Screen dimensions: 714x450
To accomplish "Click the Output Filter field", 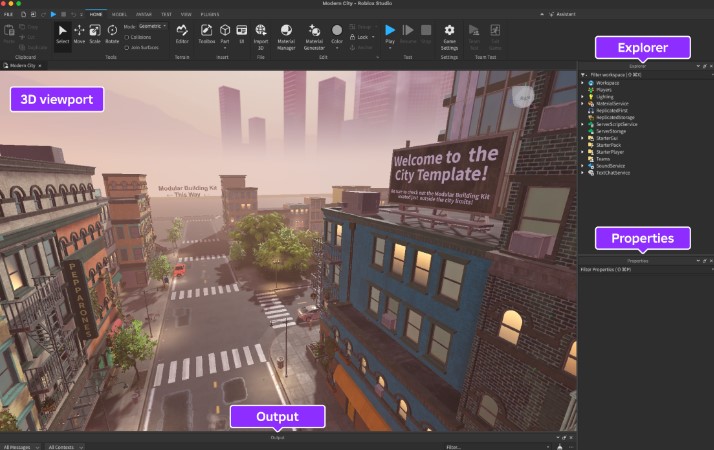I will point(496,447).
